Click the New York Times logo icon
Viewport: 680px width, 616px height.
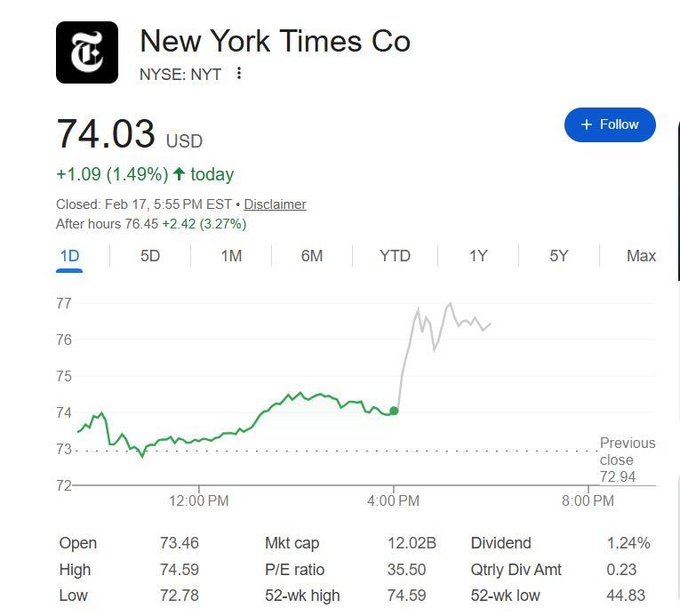point(87,52)
